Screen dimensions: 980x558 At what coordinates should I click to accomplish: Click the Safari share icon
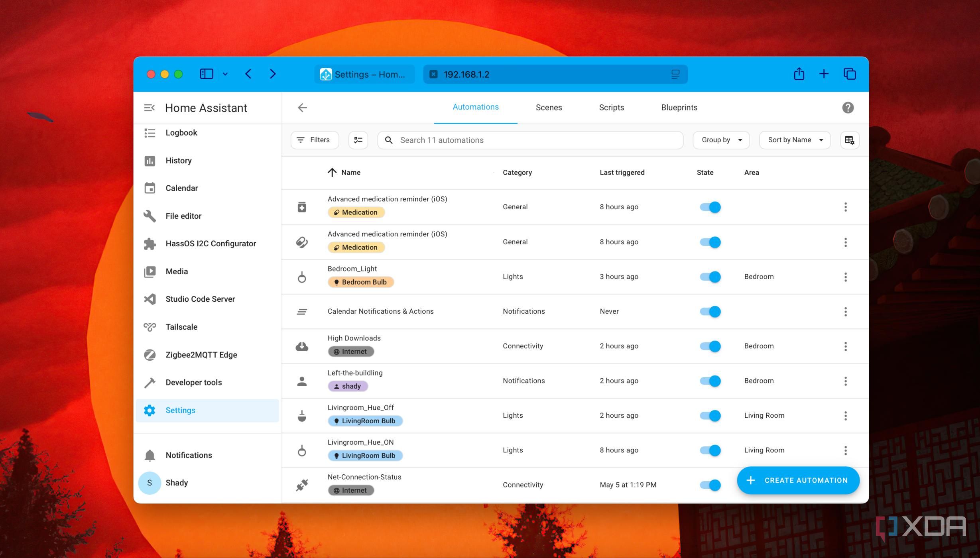tap(799, 74)
